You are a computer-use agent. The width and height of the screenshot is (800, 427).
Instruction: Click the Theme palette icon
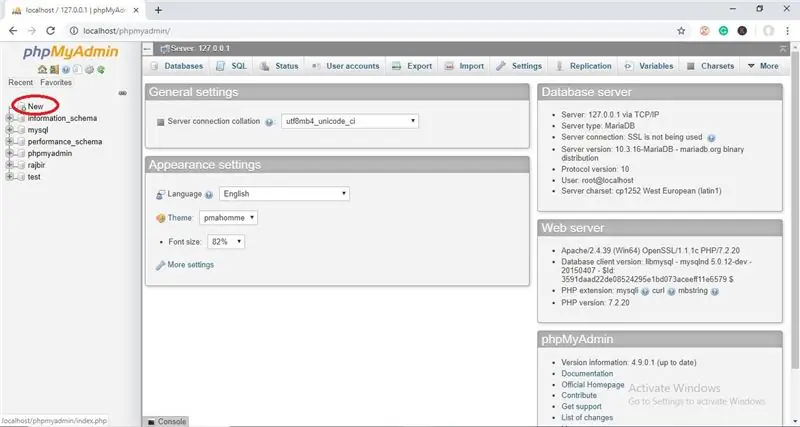[x=161, y=218]
